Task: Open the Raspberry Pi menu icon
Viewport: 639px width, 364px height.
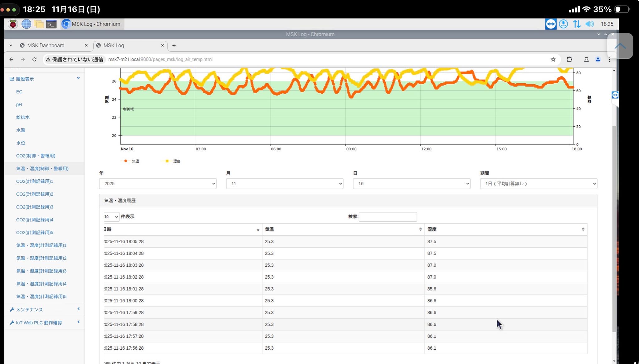Action: 13,24
